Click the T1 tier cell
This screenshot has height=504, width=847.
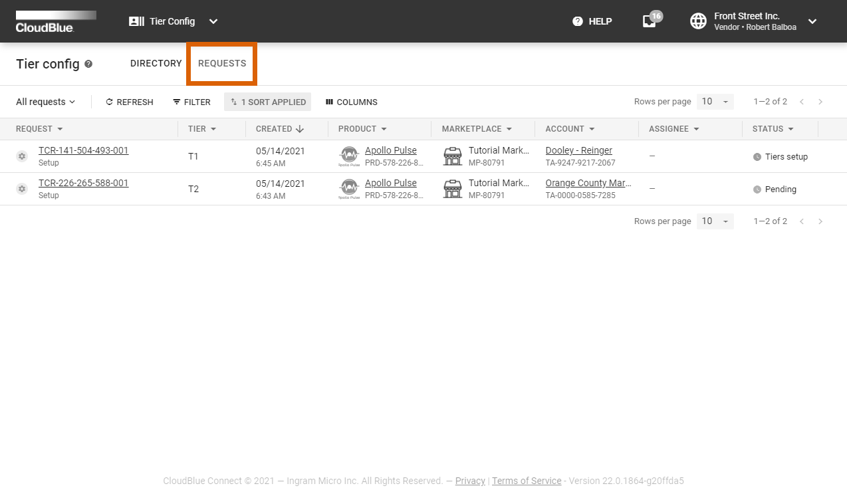pyautogui.click(x=193, y=156)
